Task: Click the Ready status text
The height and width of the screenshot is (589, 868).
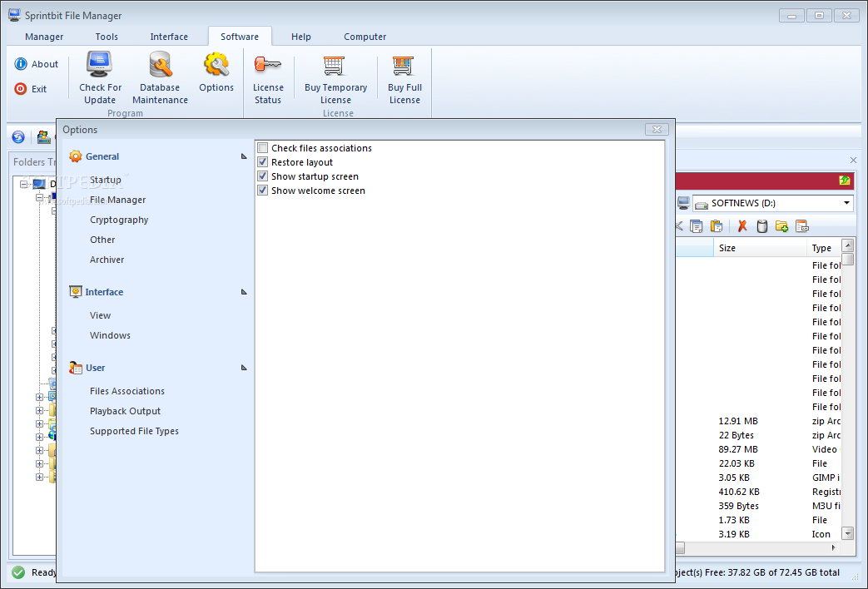Action: (43, 572)
